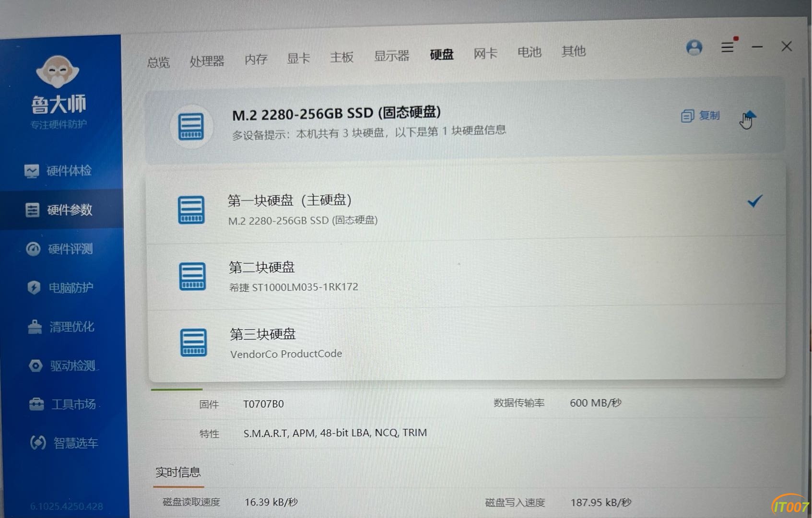
Task: Go to 电脑防护 section
Action: pos(60,288)
